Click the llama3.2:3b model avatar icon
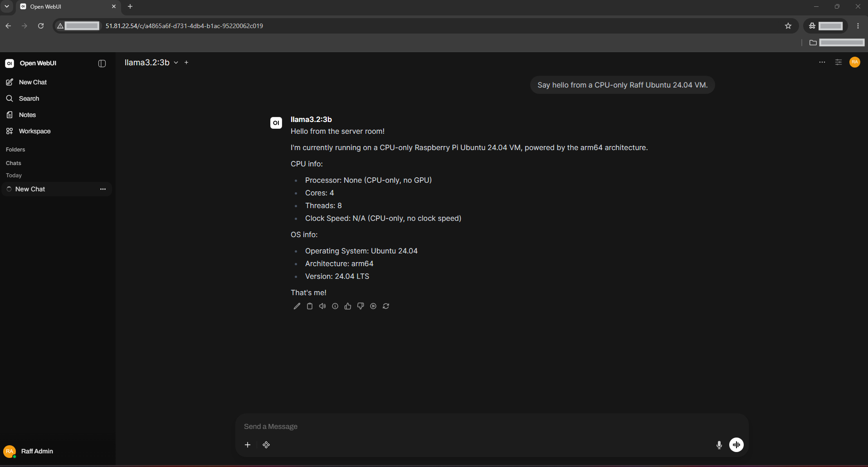Viewport: 868px width, 467px height. pos(276,123)
